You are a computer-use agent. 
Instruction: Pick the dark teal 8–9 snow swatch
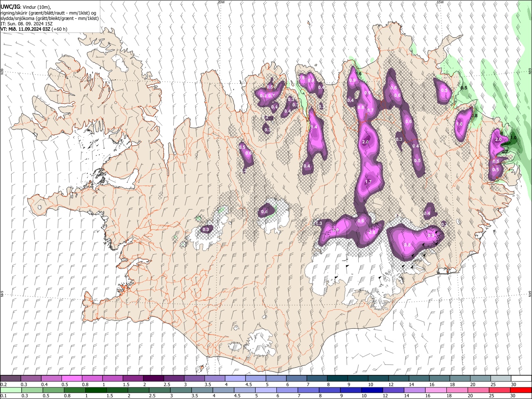[337, 379]
